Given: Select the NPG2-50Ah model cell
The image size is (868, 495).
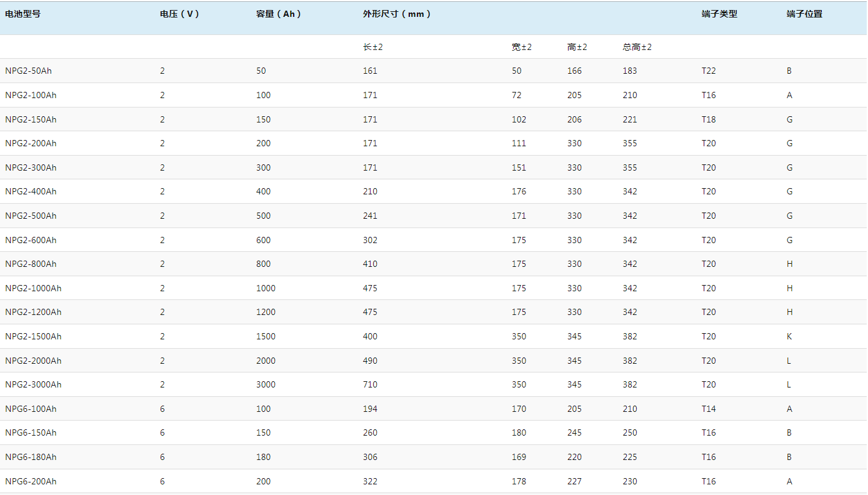Looking at the screenshot, I should (28, 71).
